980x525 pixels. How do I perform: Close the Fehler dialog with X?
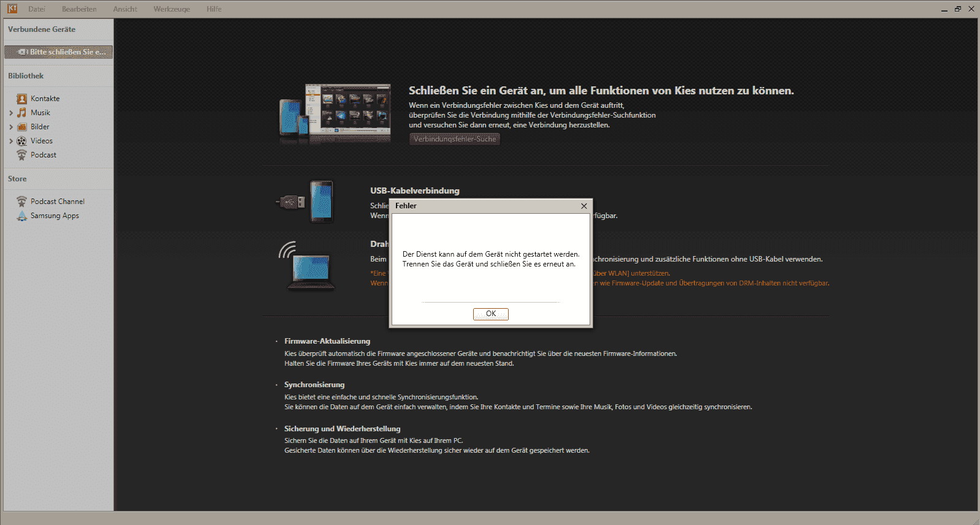[x=584, y=206]
